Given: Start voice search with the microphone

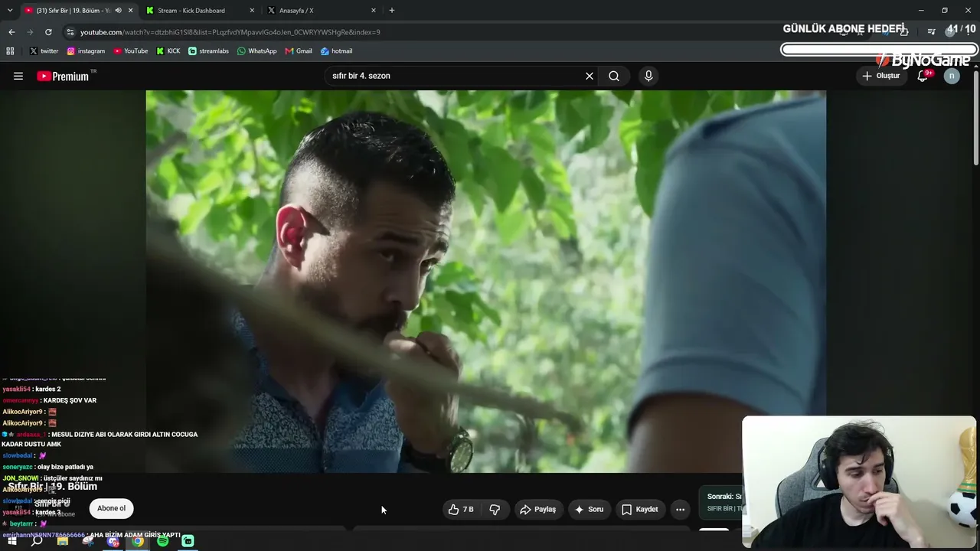Looking at the screenshot, I should tap(648, 76).
